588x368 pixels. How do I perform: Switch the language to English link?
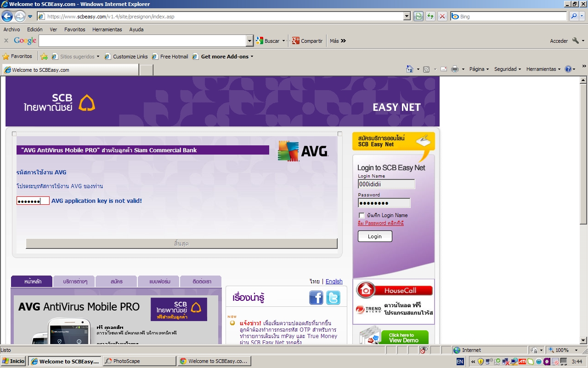coord(334,282)
